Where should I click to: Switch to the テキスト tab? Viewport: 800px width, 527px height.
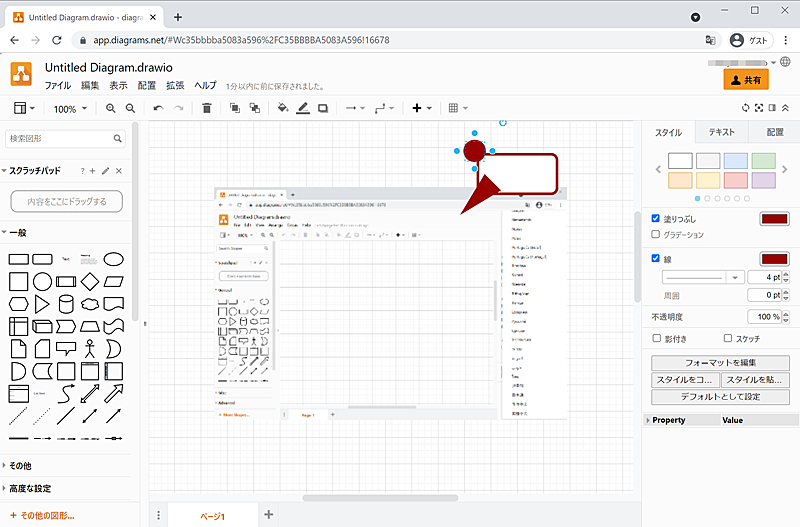click(x=721, y=132)
